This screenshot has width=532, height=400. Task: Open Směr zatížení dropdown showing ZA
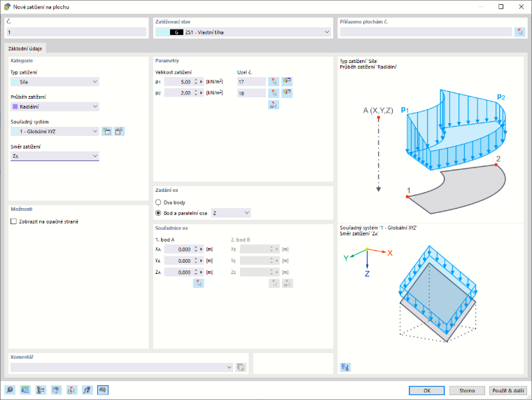pyautogui.click(x=55, y=156)
